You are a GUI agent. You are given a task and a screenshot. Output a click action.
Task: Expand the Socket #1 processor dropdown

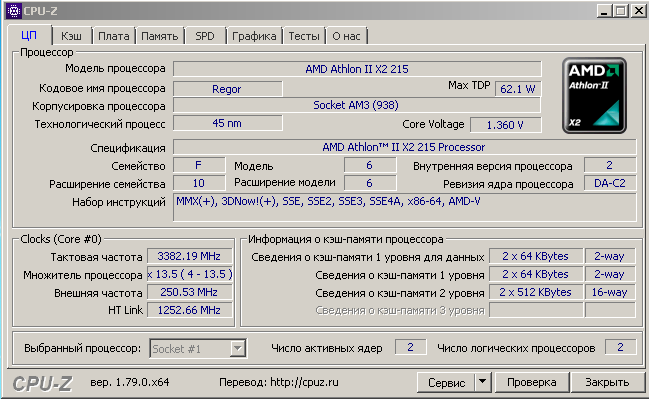[x=238, y=349]
